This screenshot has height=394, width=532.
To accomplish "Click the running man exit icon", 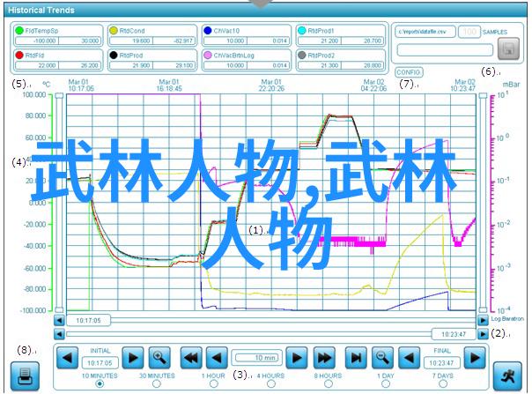I will coord(507,376).
